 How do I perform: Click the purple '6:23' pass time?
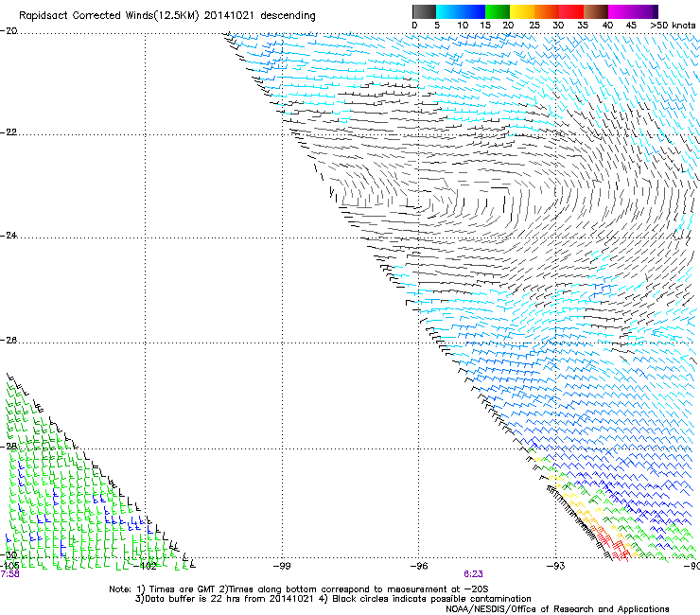pos(473,574)
